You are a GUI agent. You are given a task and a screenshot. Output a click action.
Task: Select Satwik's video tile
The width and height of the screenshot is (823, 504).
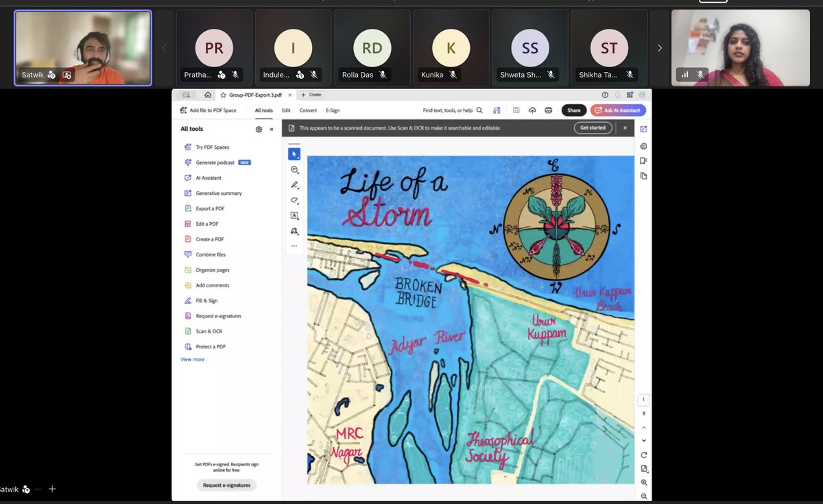(83, 48)
